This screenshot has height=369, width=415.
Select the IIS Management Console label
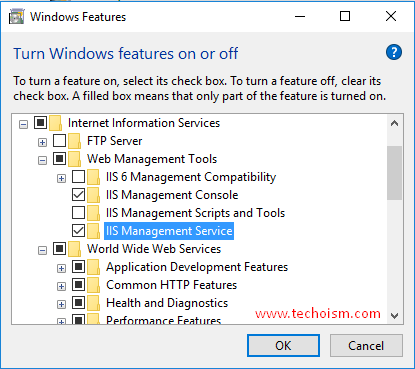point(172,195)
